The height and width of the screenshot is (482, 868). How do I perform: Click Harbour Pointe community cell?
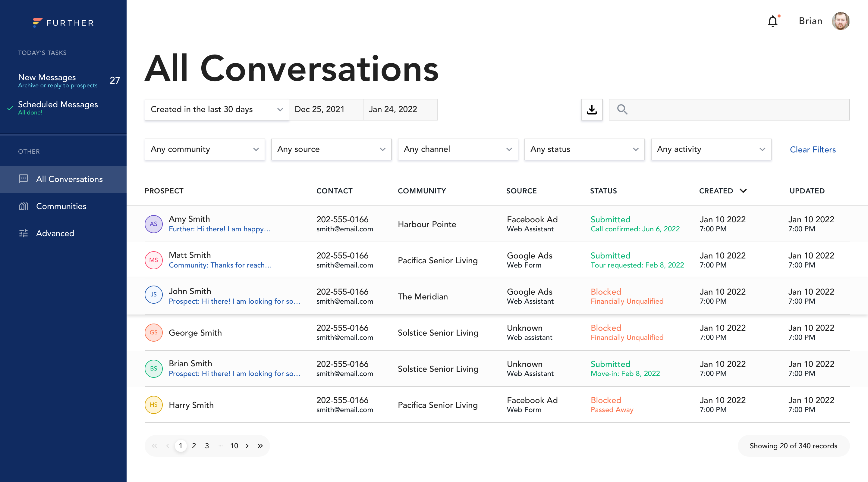[427, 224]
